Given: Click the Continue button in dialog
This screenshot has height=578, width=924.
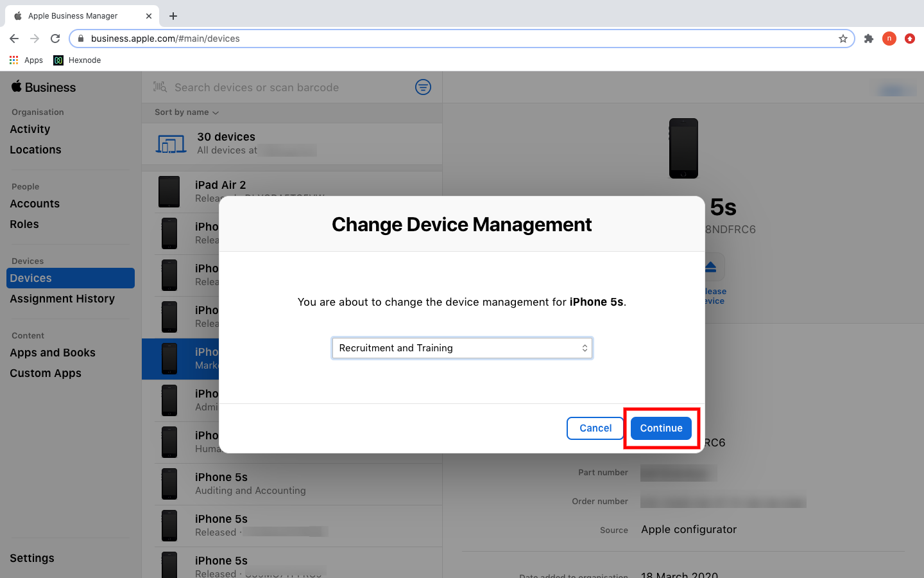Looking at the screenshot, I should (661, 428).
